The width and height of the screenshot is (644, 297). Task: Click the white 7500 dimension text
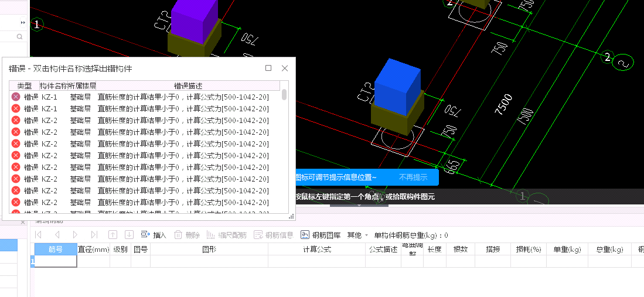click(502, 105)
